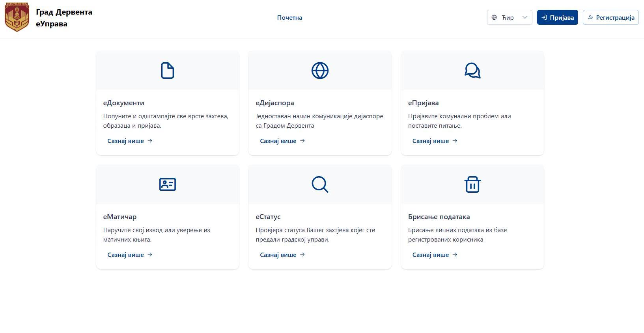Open Сазнај више link under еСтатус

tap(282, 255)
